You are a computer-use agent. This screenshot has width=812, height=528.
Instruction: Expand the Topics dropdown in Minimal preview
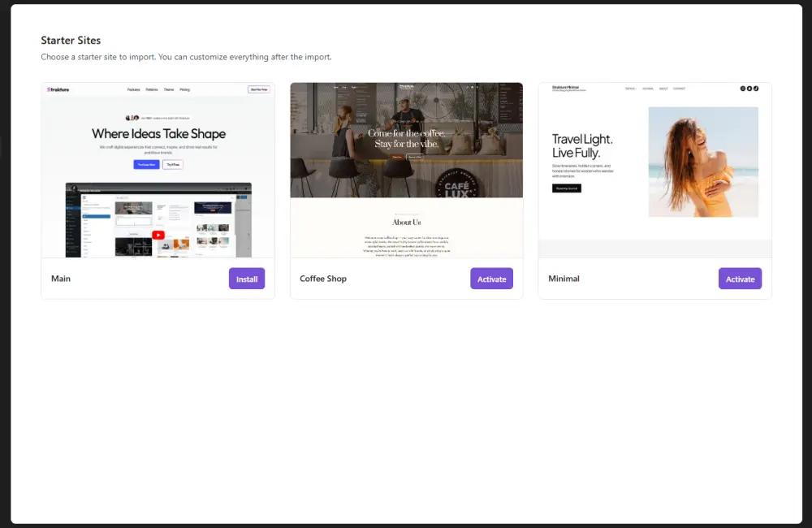630,89
